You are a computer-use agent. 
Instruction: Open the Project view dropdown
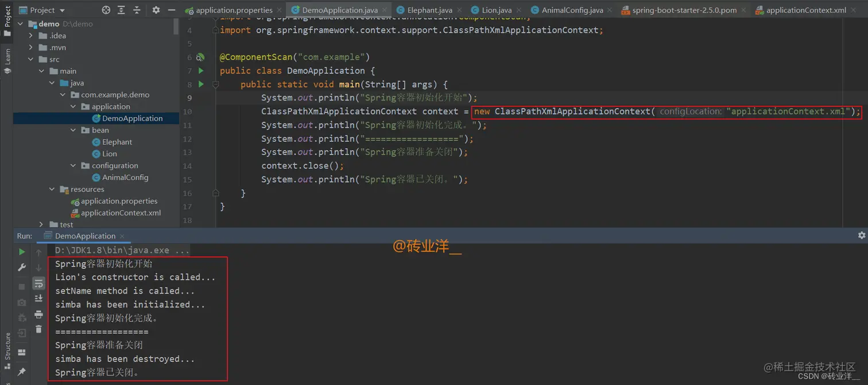pyautogui.click(x=42, y=10)
